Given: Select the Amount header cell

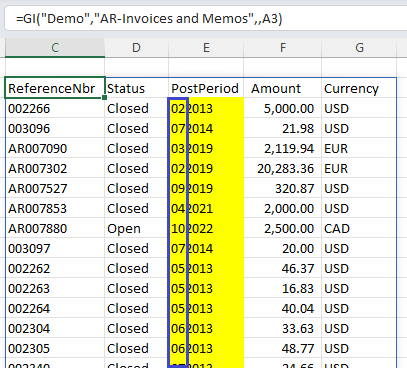Looking at the screenshot, I should [x=283, y=88].
